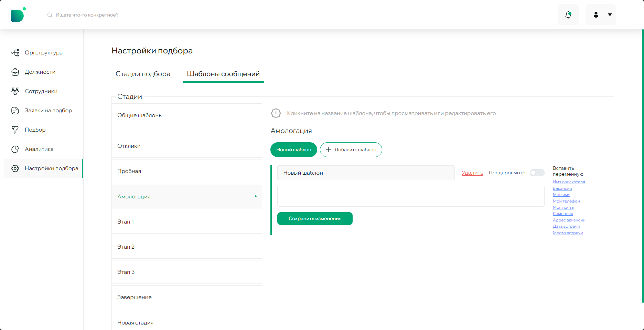Select the Отклики stage
The width and height of the screenshot is (644, 330).
[x=187, y=146]
